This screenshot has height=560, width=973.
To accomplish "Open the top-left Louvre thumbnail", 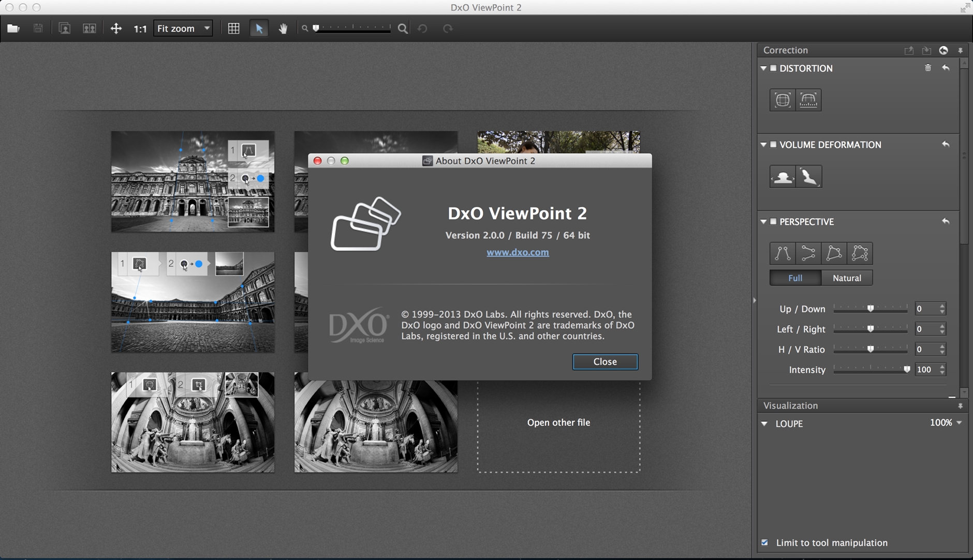I will pyautogui.click(x=193, y=182).
